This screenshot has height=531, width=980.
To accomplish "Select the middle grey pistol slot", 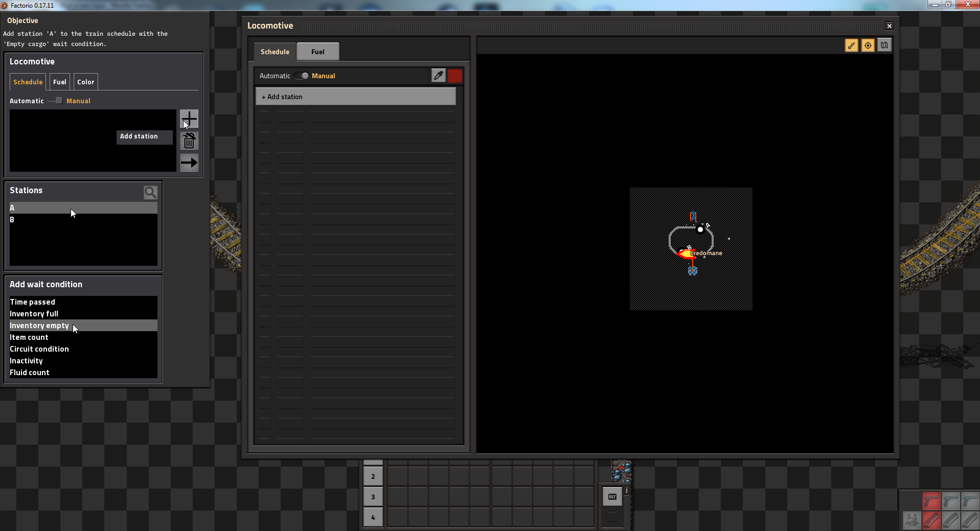I will tap(950, 501).
